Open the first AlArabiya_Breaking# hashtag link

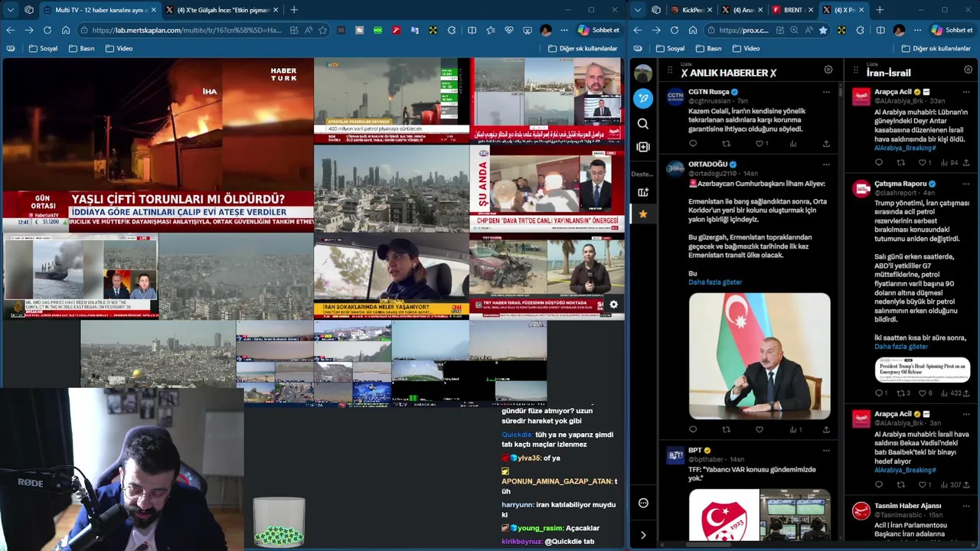[x=905, y=148]
